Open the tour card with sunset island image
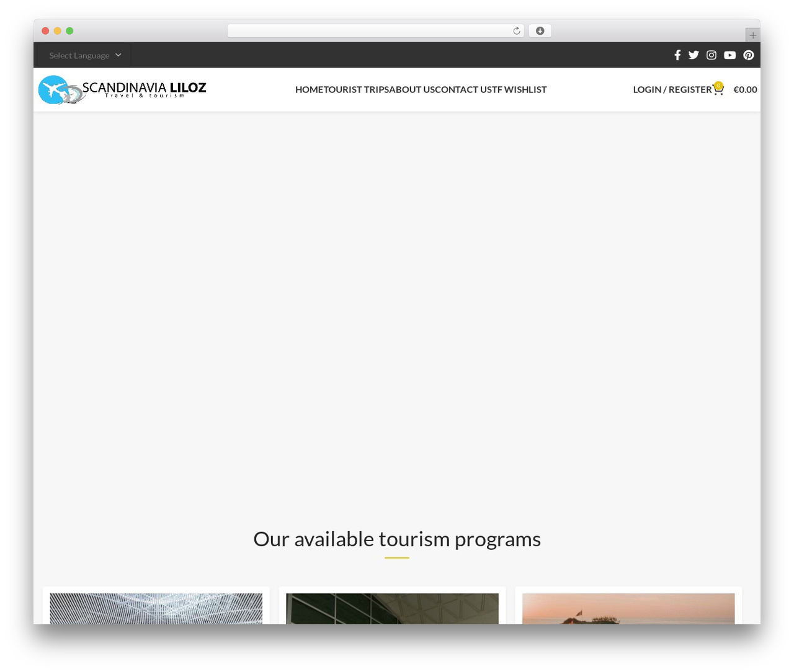794x672 pixels. [x=628, y=606]
